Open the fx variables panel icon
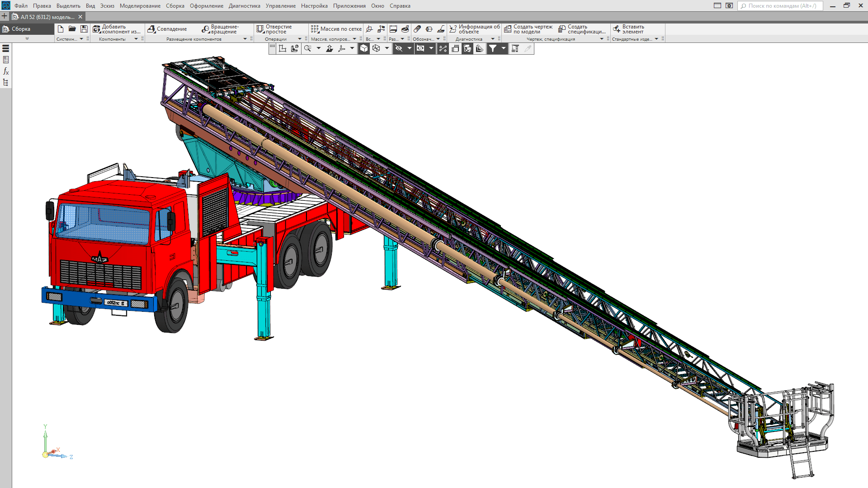Viewport: 868px width, 488px height. click(x=6, y=71)
